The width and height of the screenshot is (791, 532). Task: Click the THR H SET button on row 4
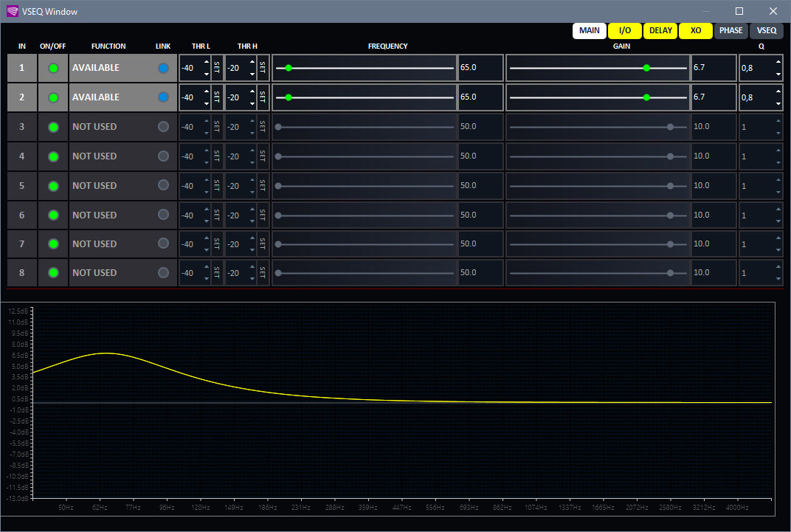click(x=263, y=156)
